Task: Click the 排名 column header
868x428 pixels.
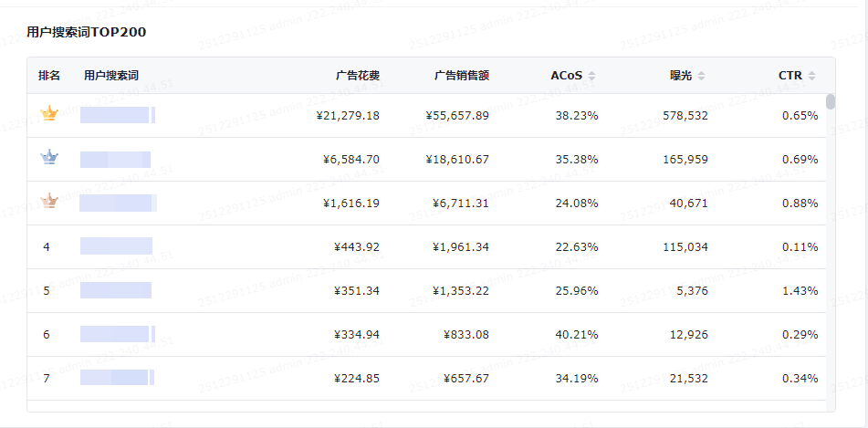Action: click(x=49, y=76)
